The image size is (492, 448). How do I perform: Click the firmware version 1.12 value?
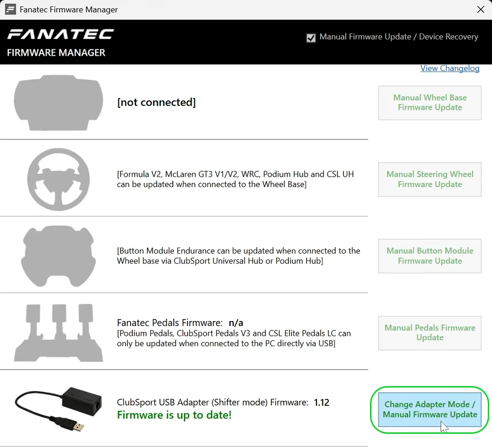[x=322, y=403]
